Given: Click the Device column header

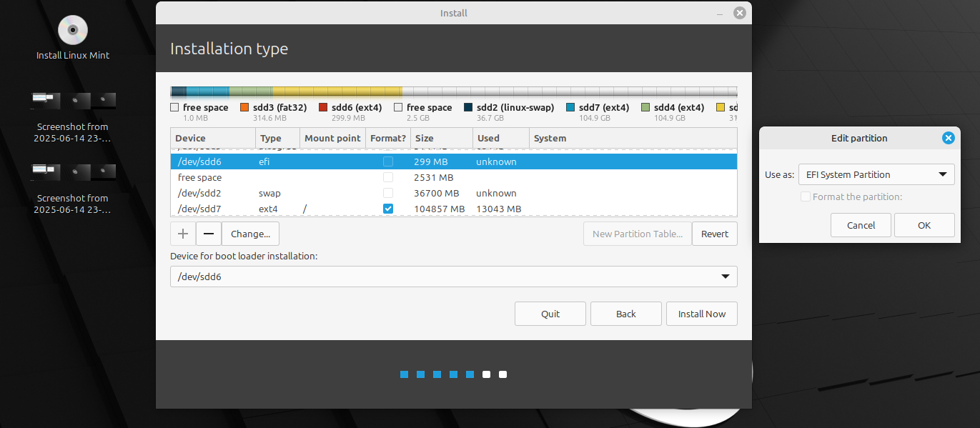Looking at the screenshot, I should [213, 138].
